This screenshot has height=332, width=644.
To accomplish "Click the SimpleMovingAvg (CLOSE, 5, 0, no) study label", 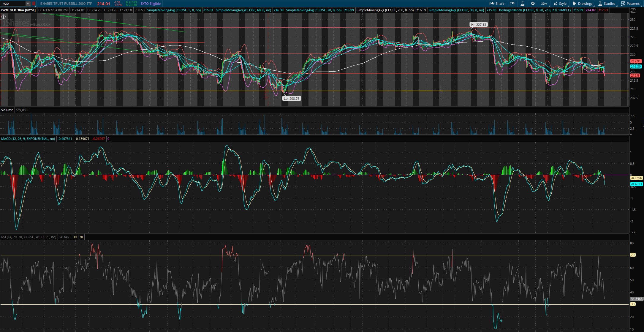I will (x=174, y=10).
